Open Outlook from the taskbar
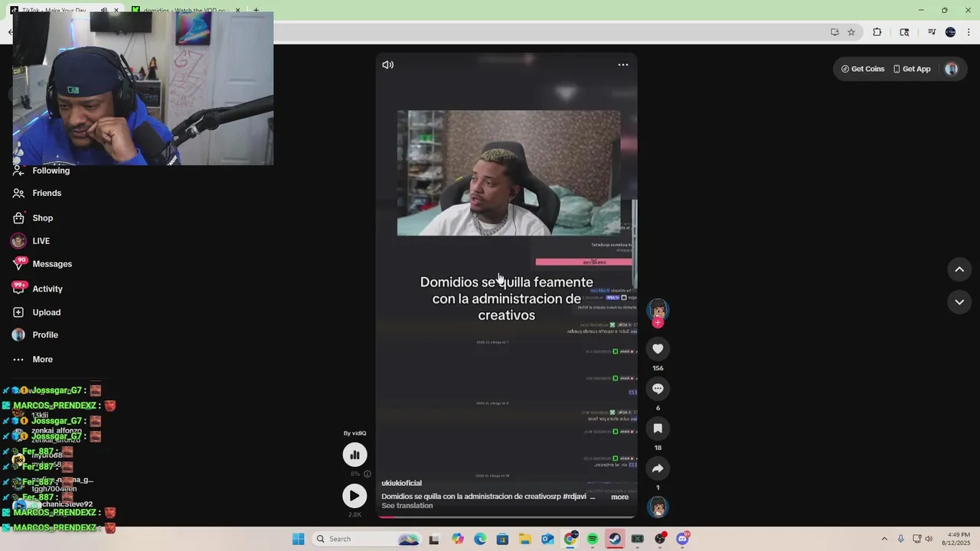Screen dimensions: 980x551 [x=547, y=539]
